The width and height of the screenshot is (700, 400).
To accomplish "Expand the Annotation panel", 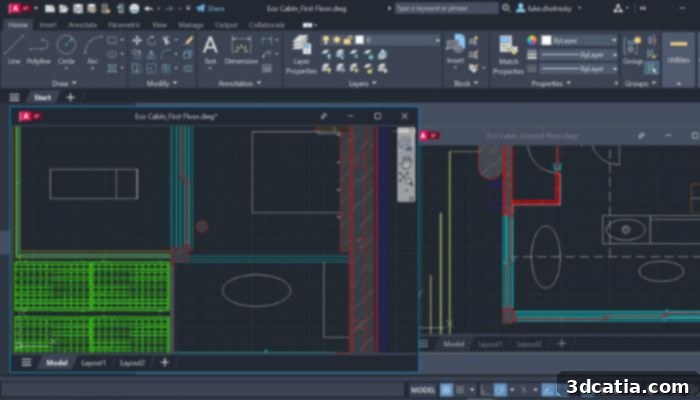I will [x=239, y=83].
